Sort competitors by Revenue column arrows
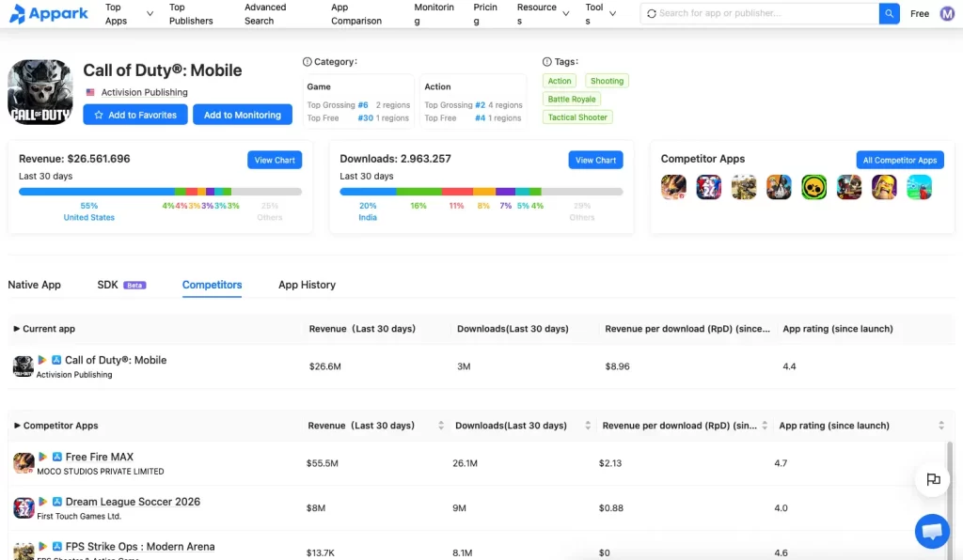The image size is (963, 560). pyautogui.click(x=440, y=426)
